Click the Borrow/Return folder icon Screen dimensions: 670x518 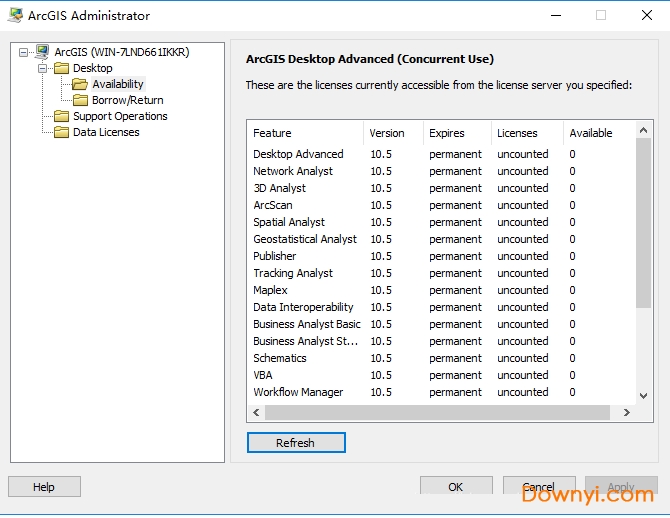point(80,100)
